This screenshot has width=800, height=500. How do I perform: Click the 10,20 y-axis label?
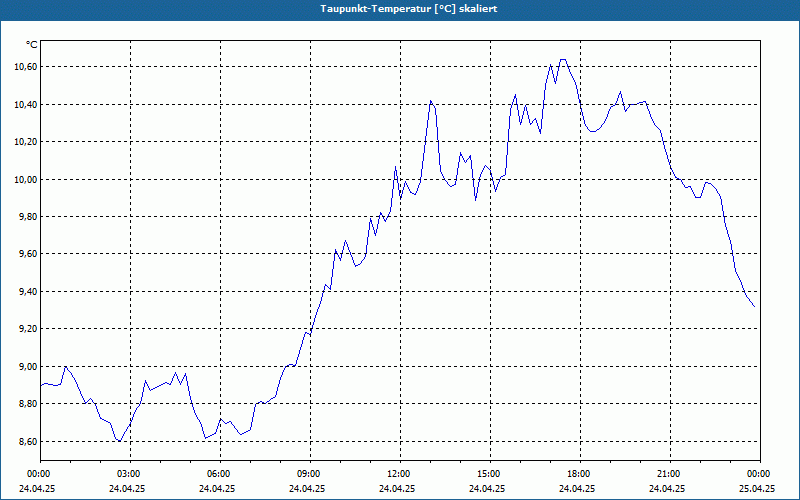26,142
